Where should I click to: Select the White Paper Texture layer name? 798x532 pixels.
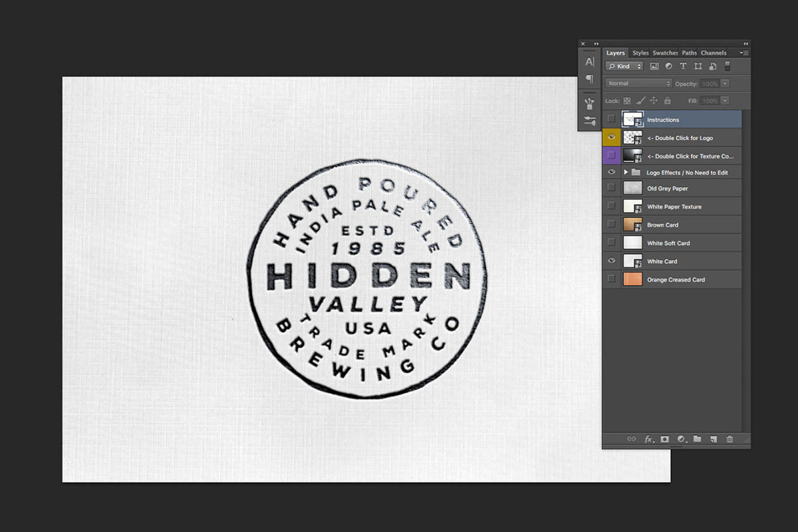pos(674,207)
